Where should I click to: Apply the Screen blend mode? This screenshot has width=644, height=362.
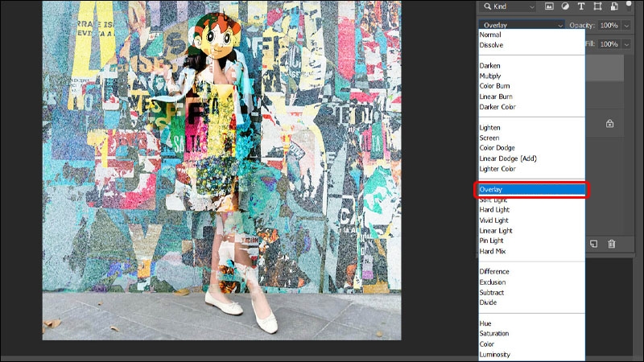489,138
